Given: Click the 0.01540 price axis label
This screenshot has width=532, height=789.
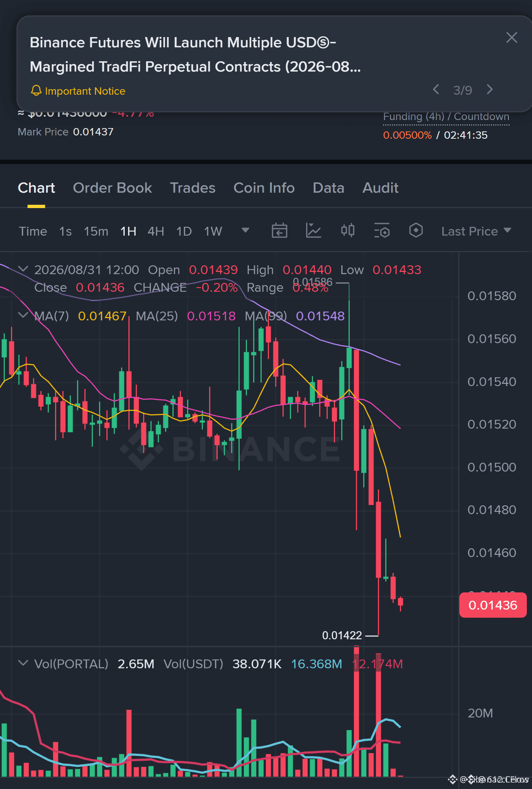Looking at the screenshot, I should 492,382.
